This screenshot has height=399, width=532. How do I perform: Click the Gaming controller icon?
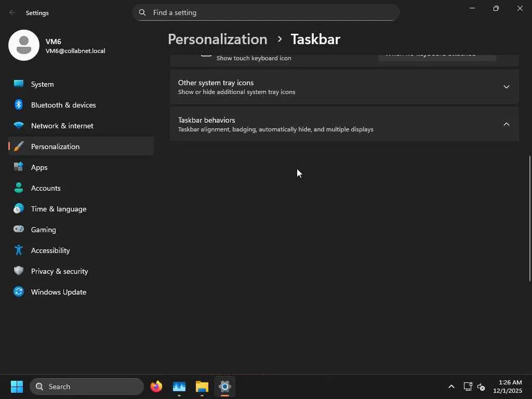(x=19, y=229)
